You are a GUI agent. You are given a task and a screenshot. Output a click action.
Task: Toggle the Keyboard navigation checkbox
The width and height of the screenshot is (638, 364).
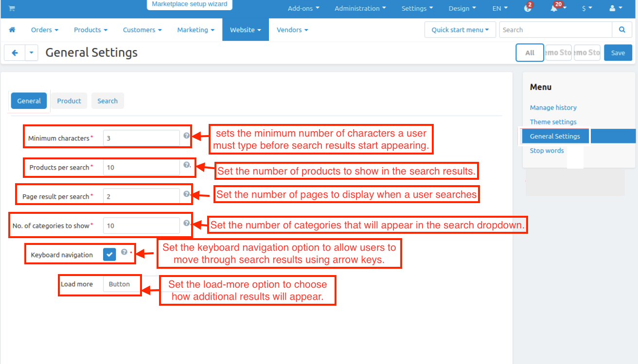pyautogui.click(x=109, y=254)
